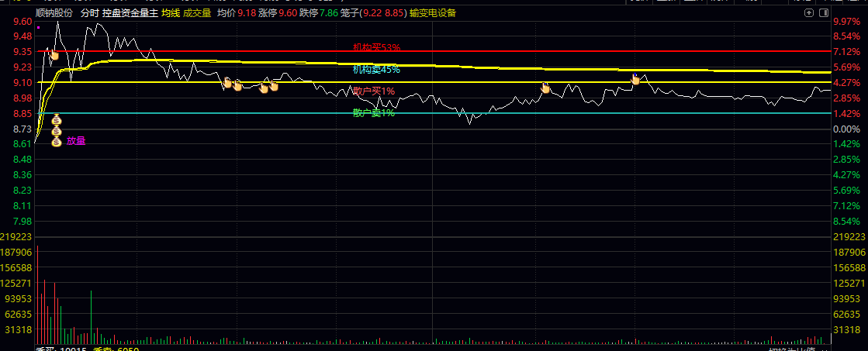Open the 输变电设备 sector link
The height and width of the screenshot is (351, 868).
click(433, 13)
